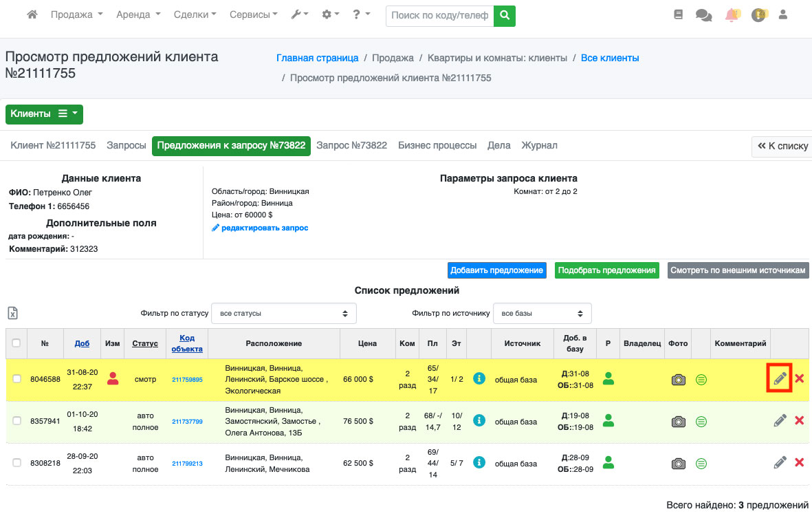812x529 pixels.
Task: Tick the checkbox for offer 8046588
Action: pos(17,379)
